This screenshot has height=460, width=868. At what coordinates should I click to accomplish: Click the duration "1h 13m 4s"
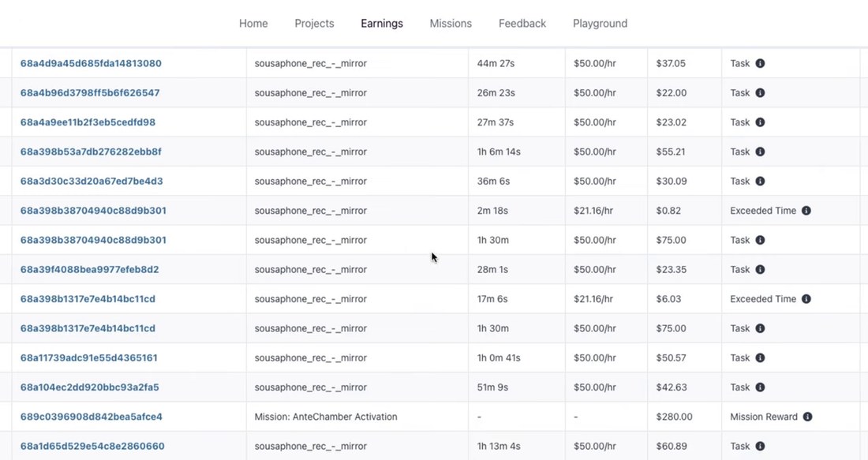[499, 446]
